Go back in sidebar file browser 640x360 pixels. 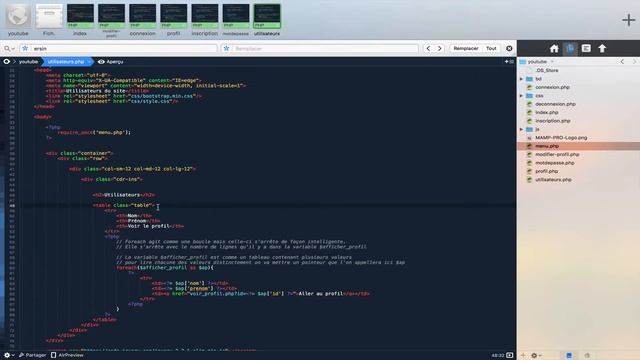click(622, 62)
